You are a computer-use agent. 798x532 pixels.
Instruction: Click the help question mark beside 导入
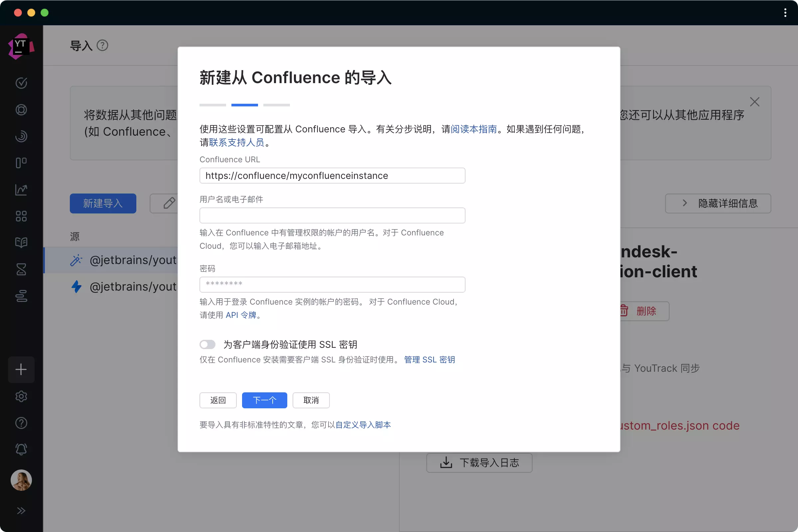coord(102,45)
